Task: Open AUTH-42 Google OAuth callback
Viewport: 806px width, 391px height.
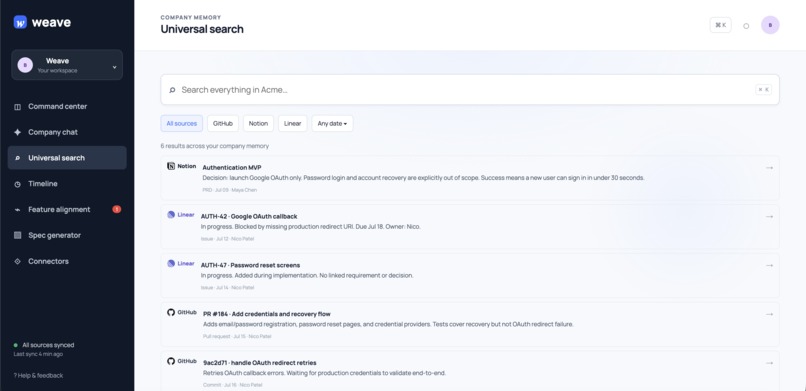Action: click(x=470, y=227)
